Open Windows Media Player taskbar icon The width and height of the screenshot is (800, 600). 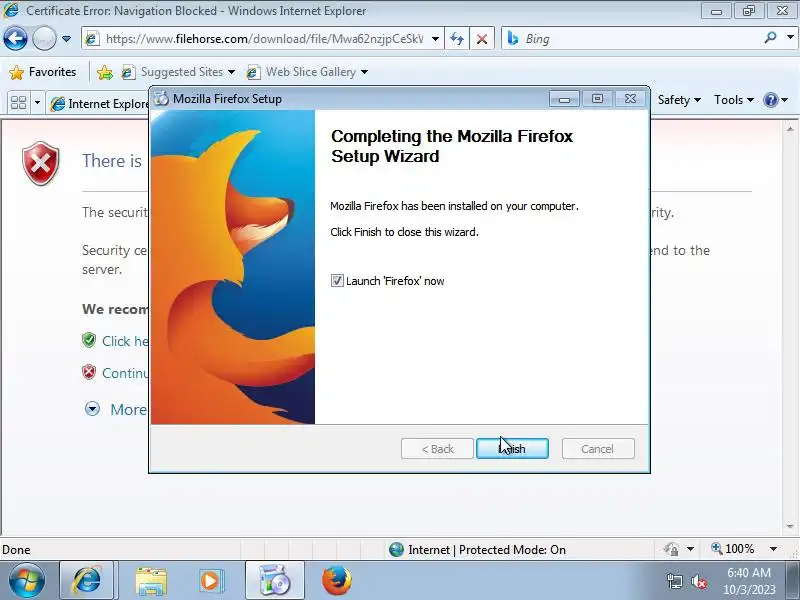pyautogui.click(x=210, y=581)
